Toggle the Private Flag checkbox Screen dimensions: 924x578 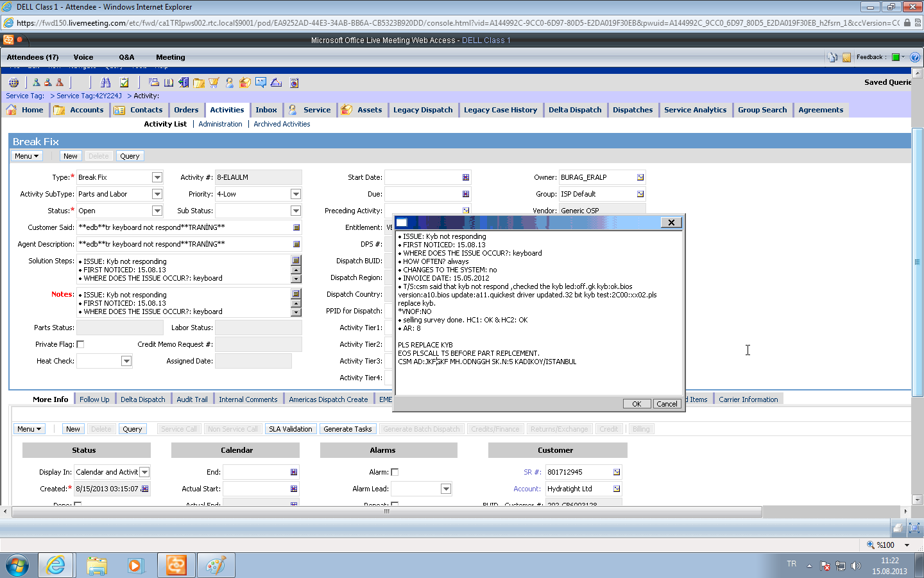pos(80,344)
